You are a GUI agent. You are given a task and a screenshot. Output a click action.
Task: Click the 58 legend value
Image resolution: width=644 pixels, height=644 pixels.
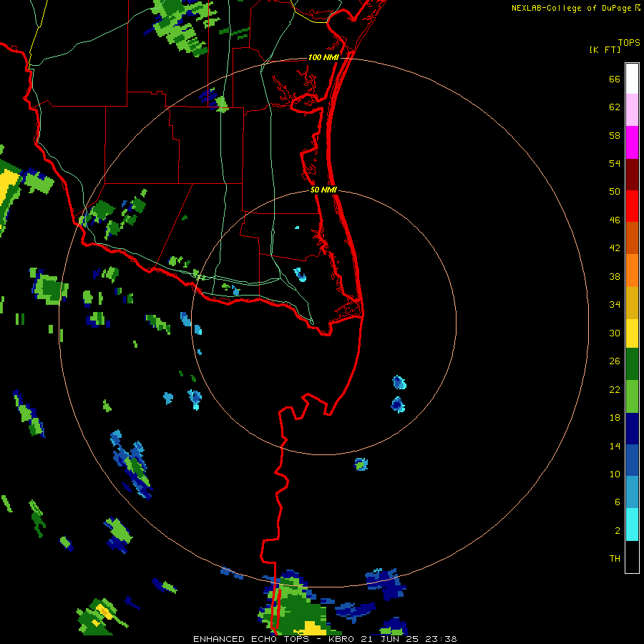pos(615,135)
